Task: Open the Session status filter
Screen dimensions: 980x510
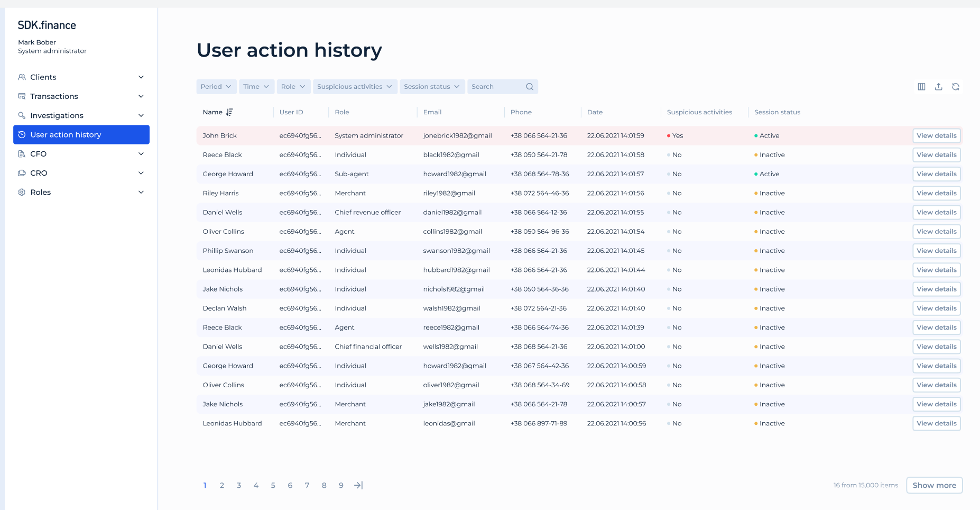Action: point(432,86)
